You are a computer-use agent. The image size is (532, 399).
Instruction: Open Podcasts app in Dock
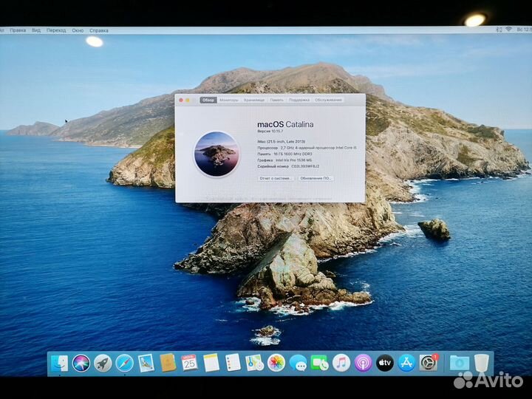[x=363, y=363]
